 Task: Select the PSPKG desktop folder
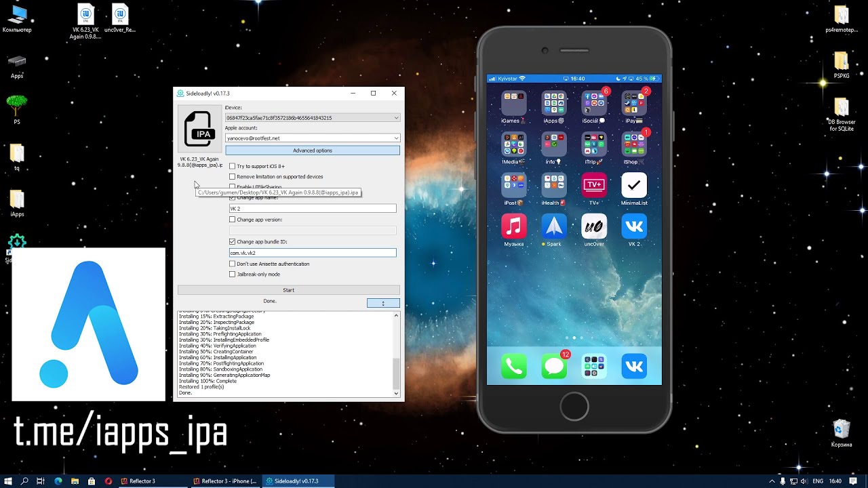click(841, 64)
